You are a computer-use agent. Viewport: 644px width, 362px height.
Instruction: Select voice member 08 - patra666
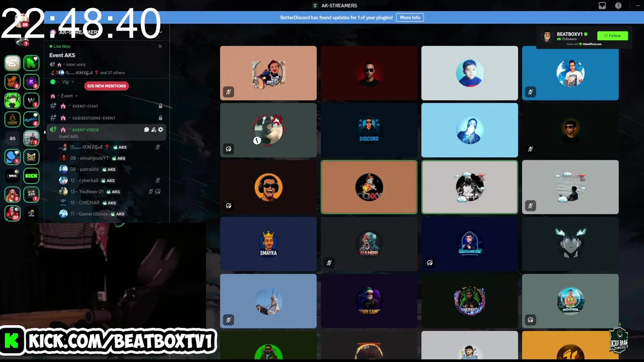point(111,169)
